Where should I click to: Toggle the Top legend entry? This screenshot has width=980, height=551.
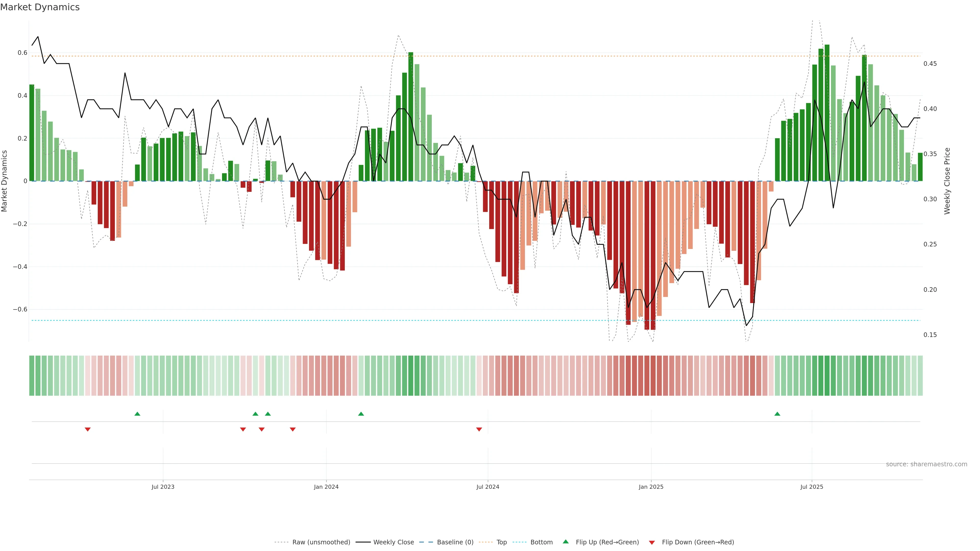[501, 542]
